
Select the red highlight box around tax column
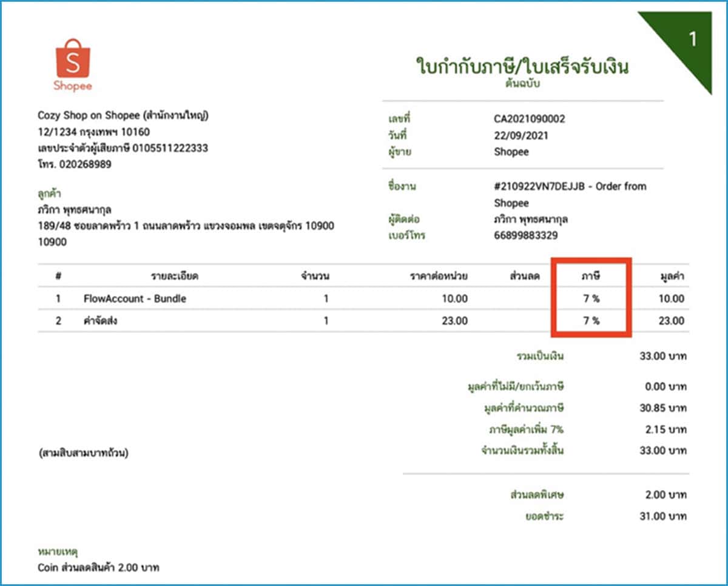point(591,297)
